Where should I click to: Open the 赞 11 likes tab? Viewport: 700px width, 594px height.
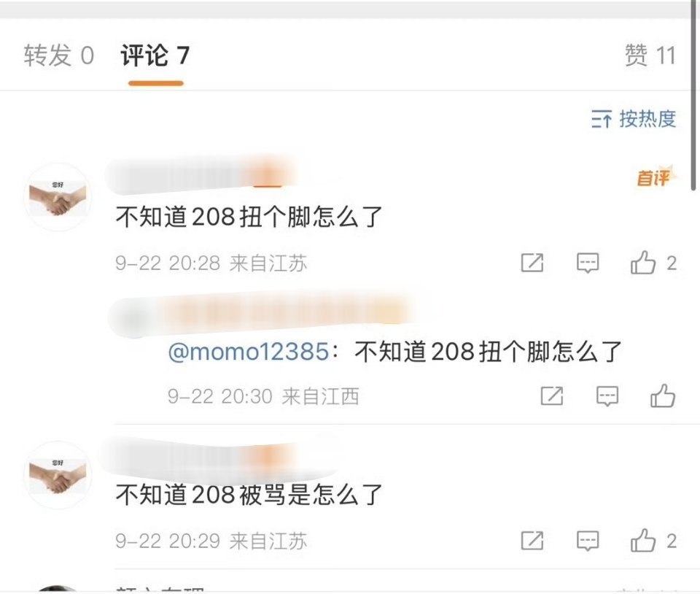point(650,56)
